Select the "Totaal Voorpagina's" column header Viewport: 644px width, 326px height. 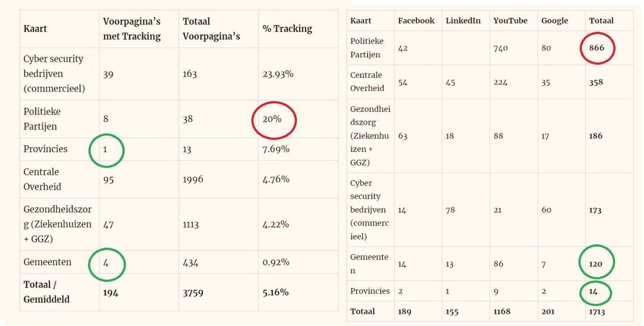click(211, 29)
